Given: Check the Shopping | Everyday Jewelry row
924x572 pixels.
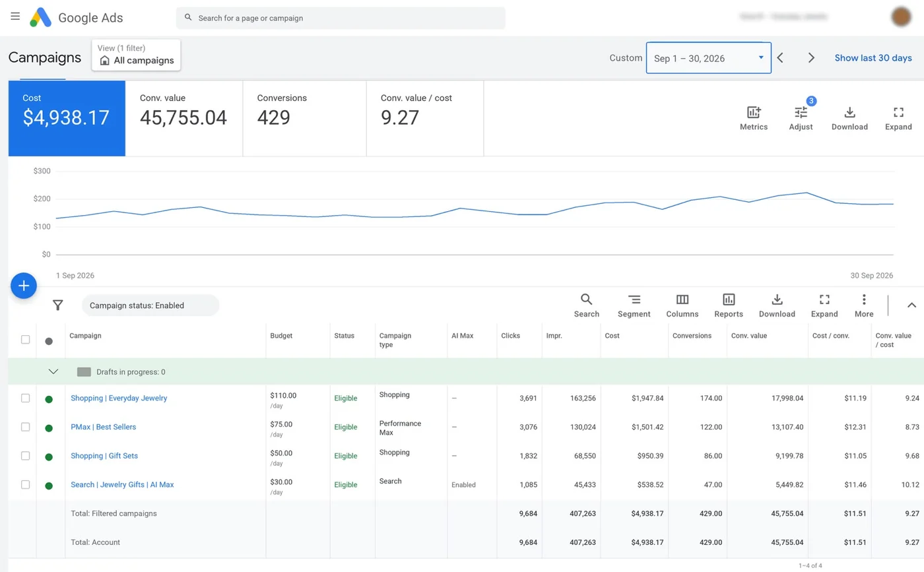Looking at the screenshot, I should point(26,398).
